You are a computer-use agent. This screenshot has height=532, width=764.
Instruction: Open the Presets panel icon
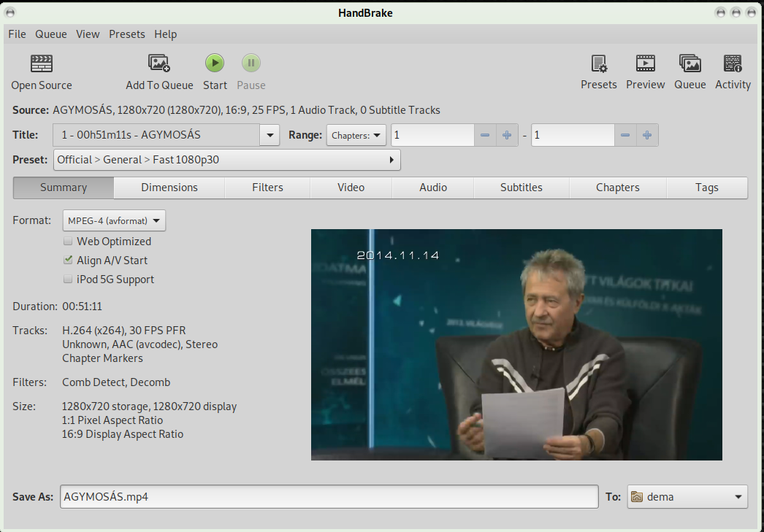(599, 63)
